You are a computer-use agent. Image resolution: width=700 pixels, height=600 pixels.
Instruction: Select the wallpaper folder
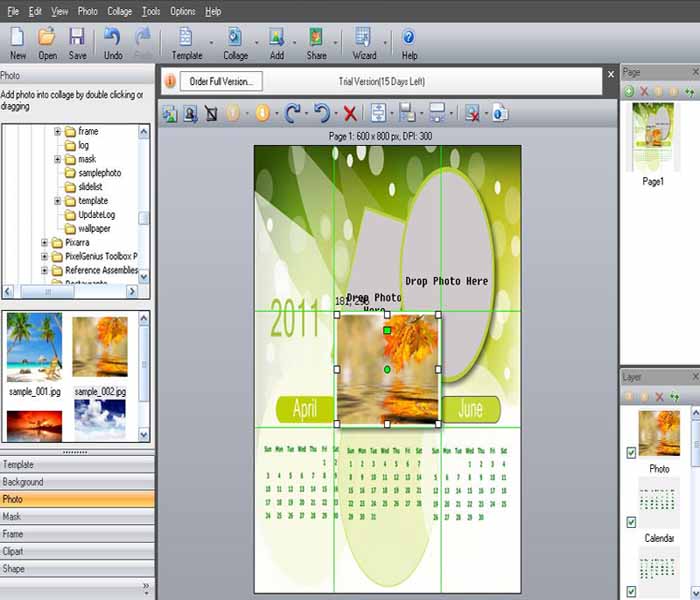pyautogui.click(x=88, y=229)
